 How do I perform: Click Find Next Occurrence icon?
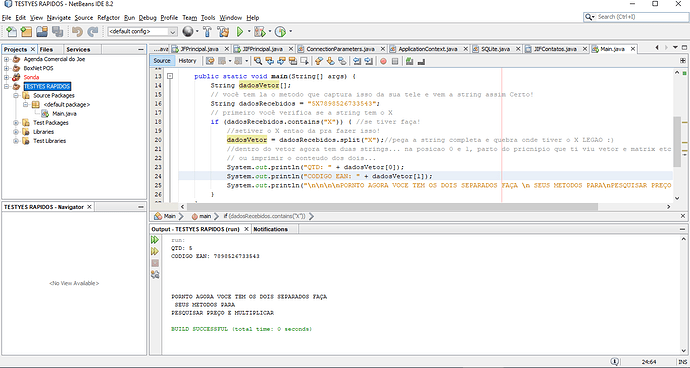[x=281, y=61]
